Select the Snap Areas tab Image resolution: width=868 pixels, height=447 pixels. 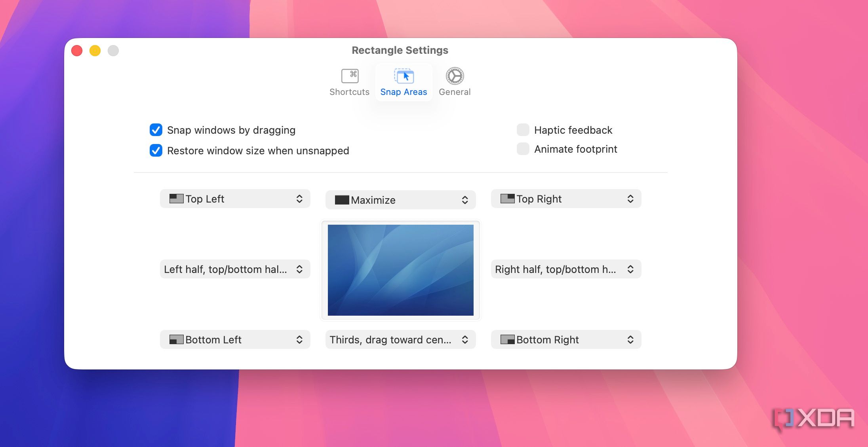point(404,82)
